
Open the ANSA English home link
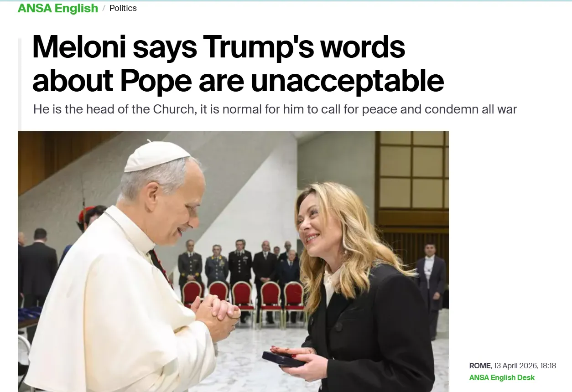pyautogui.click(x=58, y=8)
